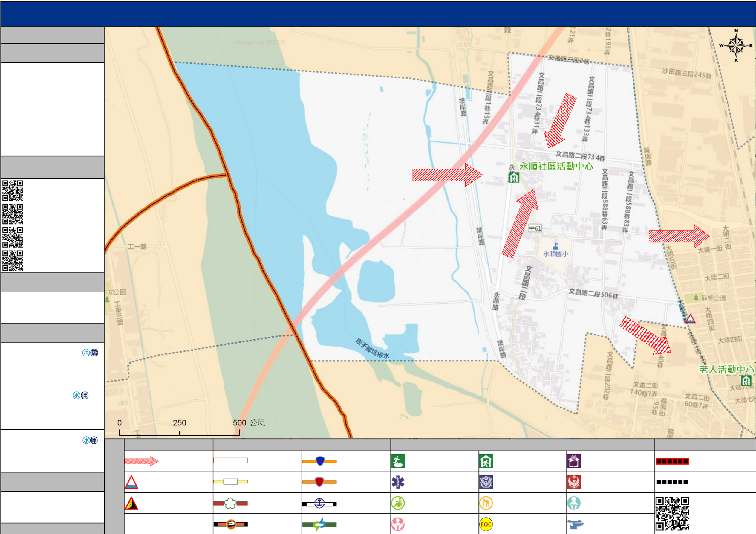756x534 pixels.
Task: Click the topmost 水 circle icon in left panel
Action: [86, 353]
